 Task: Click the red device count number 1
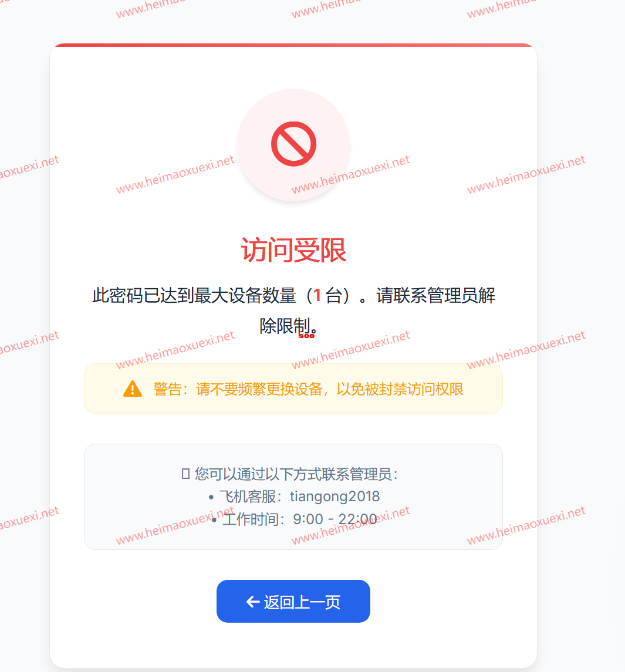pyautogui.click(x=317, y=295)
